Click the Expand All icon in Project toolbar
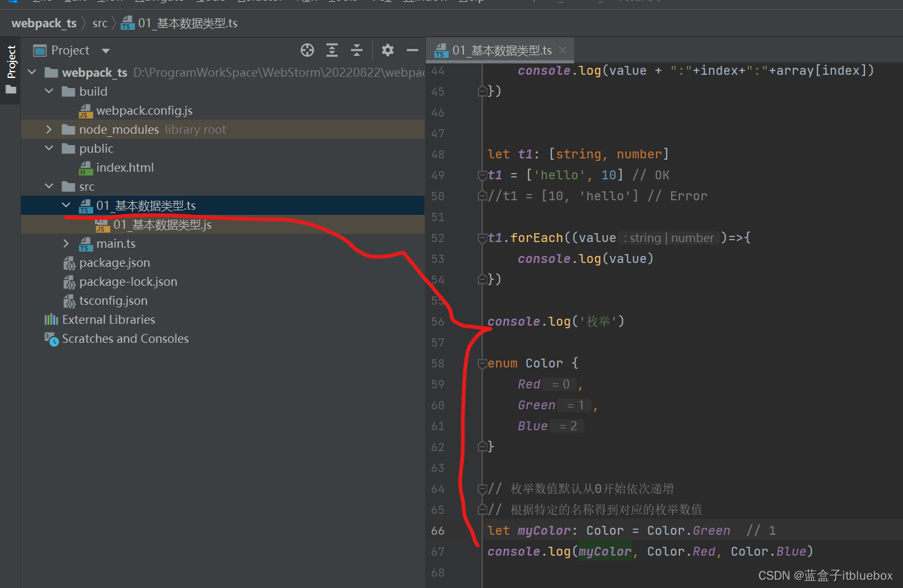Screen dimensions: 903x588 click(x=332, y=50)
